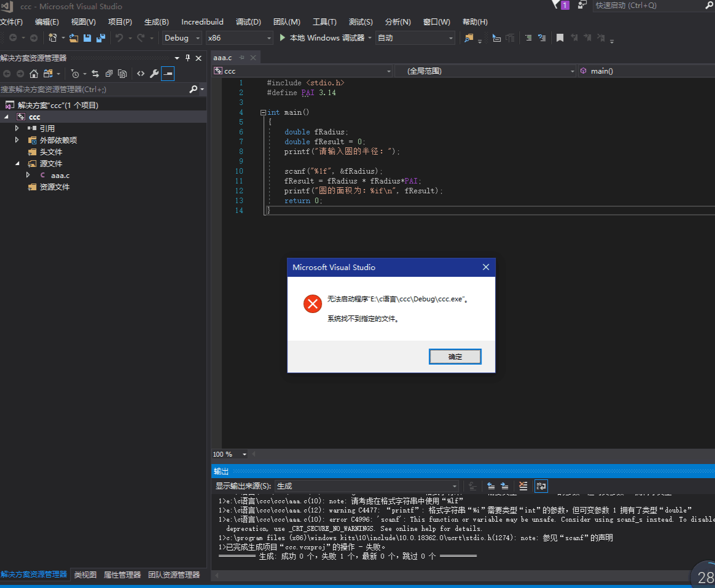Screen dimensions: 715x588
Task: Click the Home icon in Solution Explorer
Action: click(x=34, y=73)
